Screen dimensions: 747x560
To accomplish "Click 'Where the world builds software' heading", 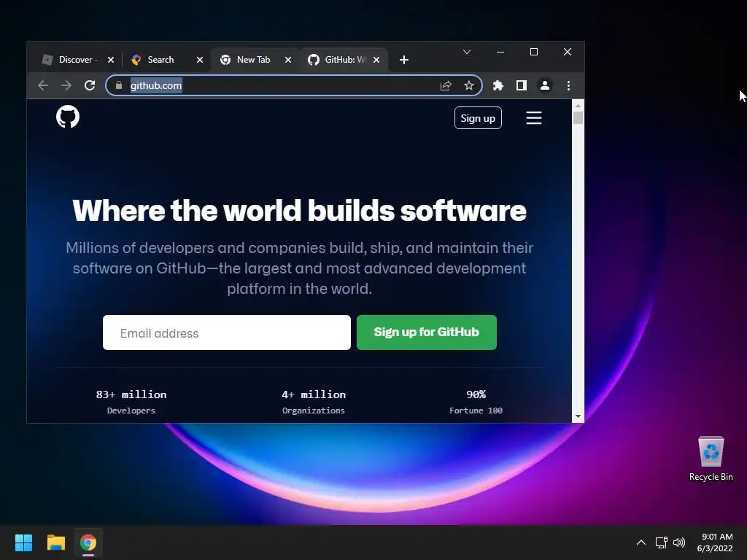I will [299, 211].
